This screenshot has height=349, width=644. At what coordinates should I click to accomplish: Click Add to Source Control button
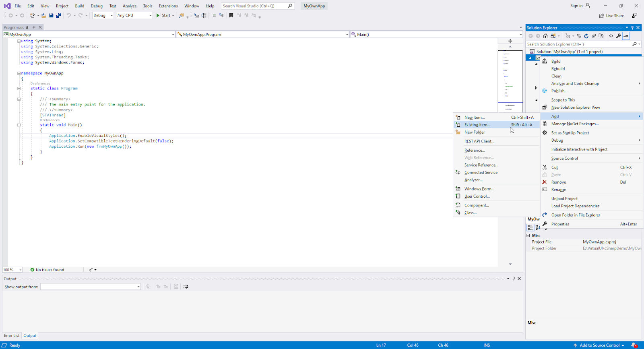coord(599,345)
